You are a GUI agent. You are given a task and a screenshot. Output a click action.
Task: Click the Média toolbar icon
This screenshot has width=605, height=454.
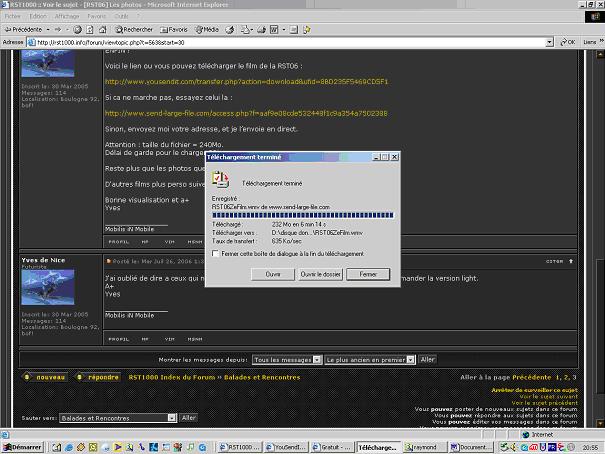coord(199,29)
